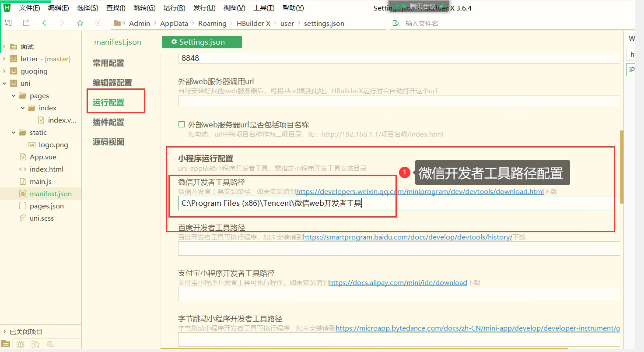Click the run play icon in toolbar
The image size is (644, 352).
pyautogui.click(x=98, y=23)
